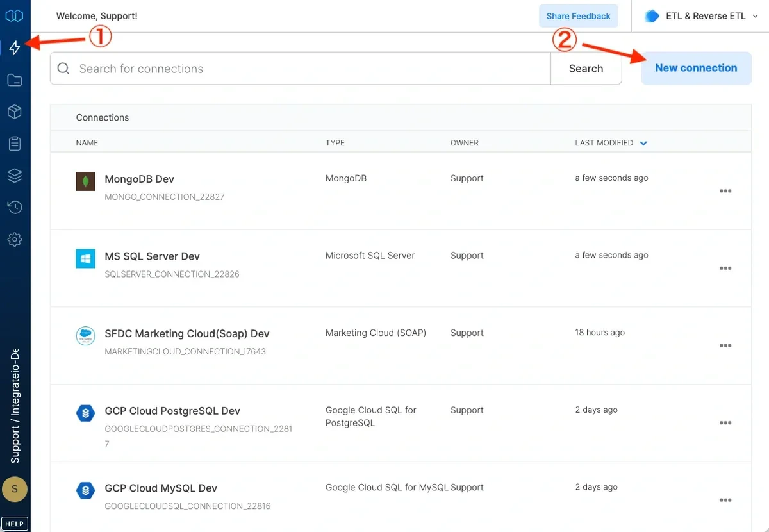This screenshot has height=532, width=769.
Task: Open the ellipsis menu for MS SQL Server Dev
Action: click(x=725, y=269)
